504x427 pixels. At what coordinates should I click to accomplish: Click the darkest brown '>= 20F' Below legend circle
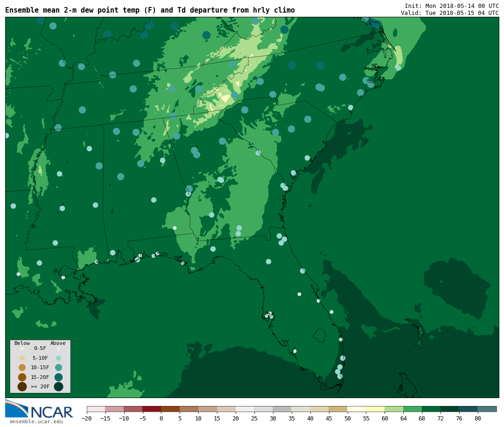pos(22,386)
